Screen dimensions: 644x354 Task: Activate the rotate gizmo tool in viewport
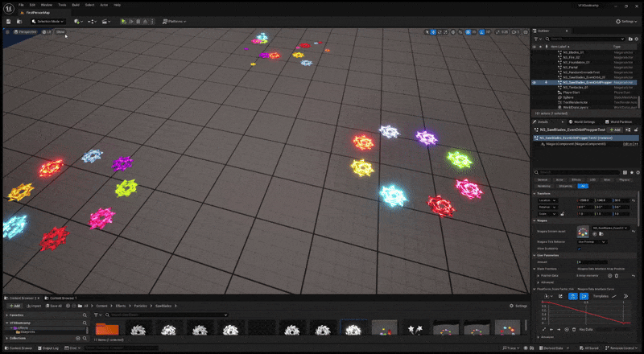click(x=440, y=32)
